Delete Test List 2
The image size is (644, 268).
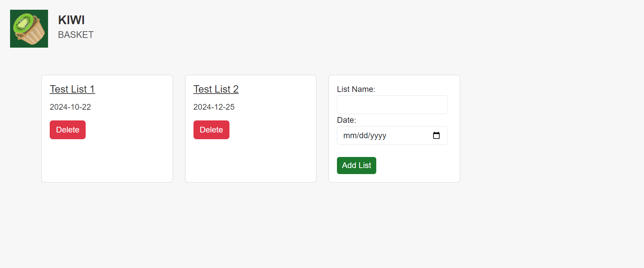tap(211, 130)
